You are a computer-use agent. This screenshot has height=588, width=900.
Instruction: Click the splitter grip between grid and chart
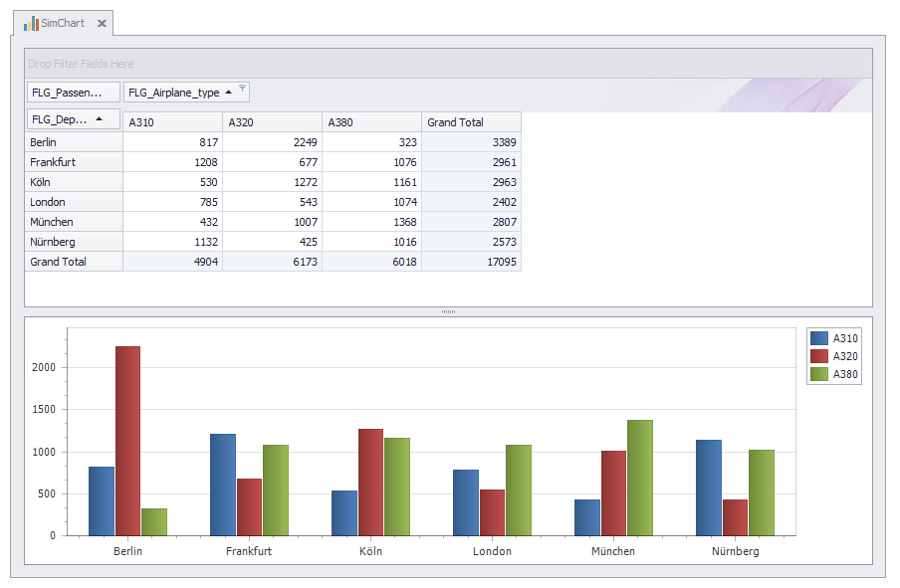pyautogui.click(x=448, y=312)
